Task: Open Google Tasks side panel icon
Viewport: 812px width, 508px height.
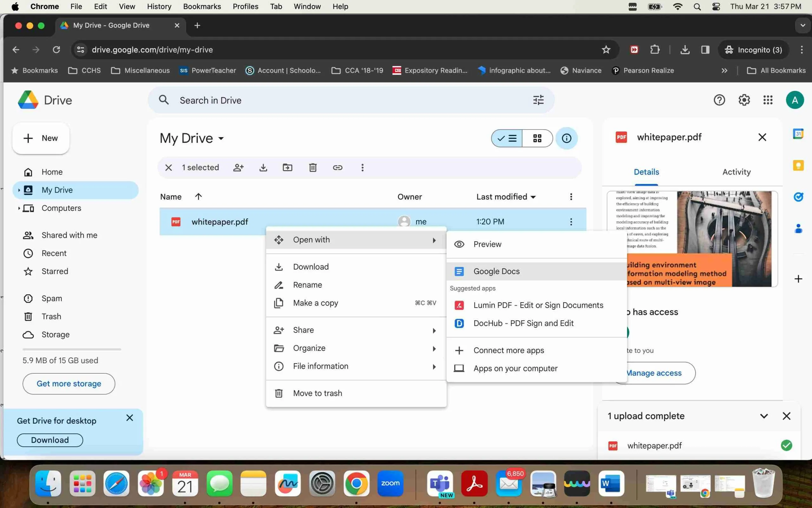Action: (x=798, y=197)
